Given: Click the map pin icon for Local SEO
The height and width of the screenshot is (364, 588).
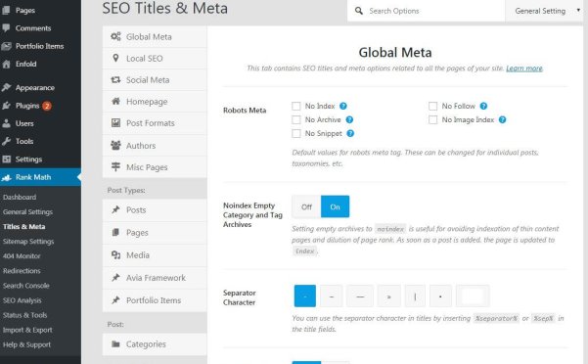Looking at the screenshot, I should click(115, 58).
